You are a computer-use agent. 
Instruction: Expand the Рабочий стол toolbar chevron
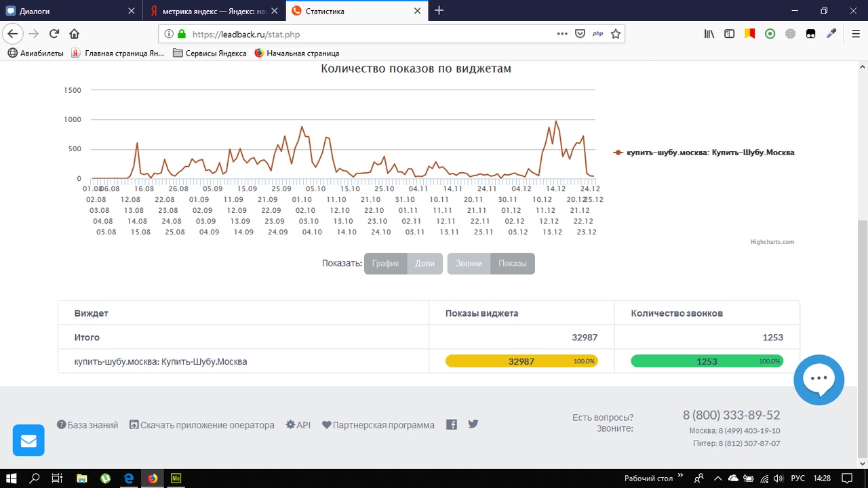click(681, 476)
